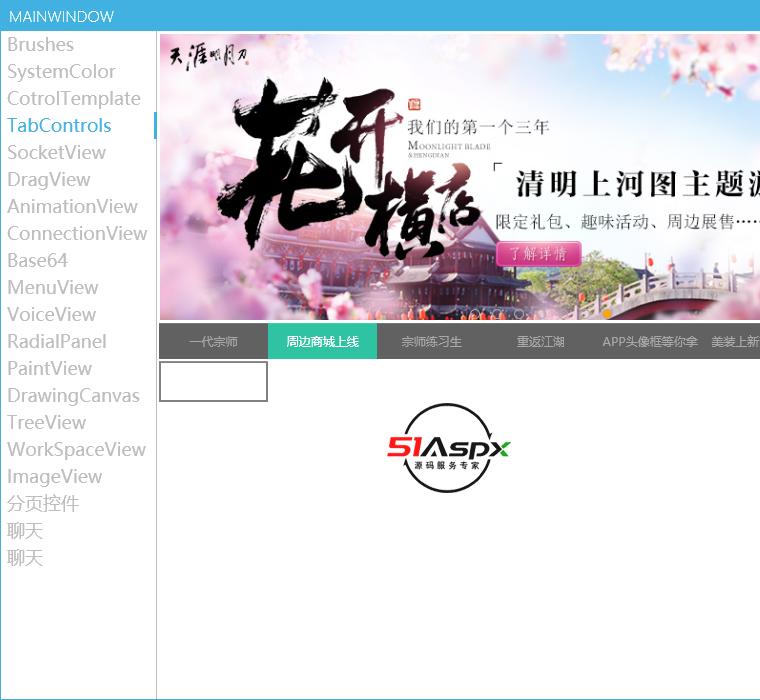Open ConnectionView from the sidebar
Image resolution: width=760 pixels, height=700 pixels.
(78, 234)
